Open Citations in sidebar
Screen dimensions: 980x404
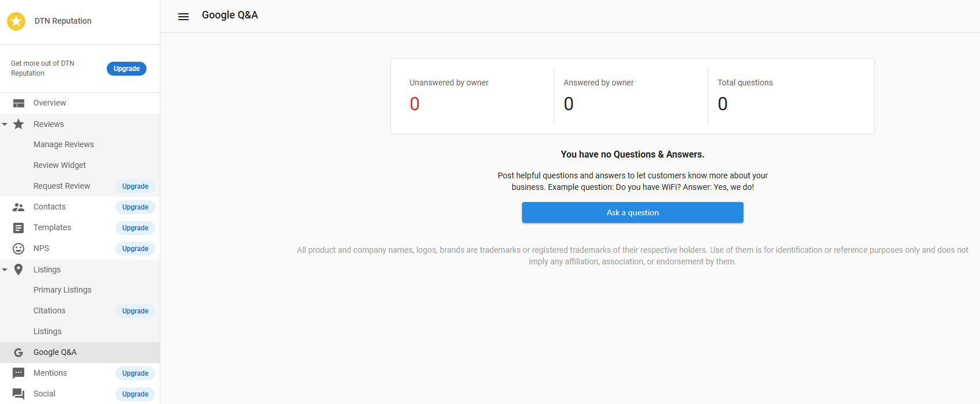point(50,311)
